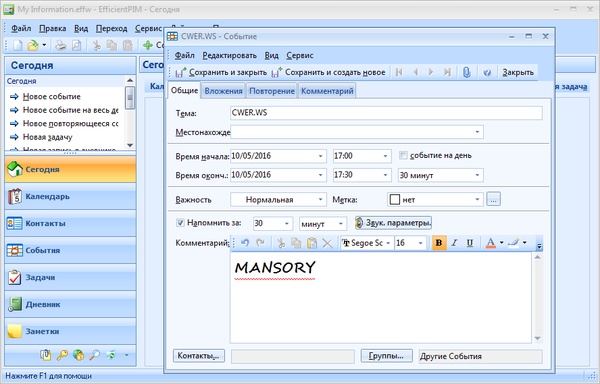Viewport: 600px width, 384px height.
Task: Click the help question mark icon
Action: [487, 72]
